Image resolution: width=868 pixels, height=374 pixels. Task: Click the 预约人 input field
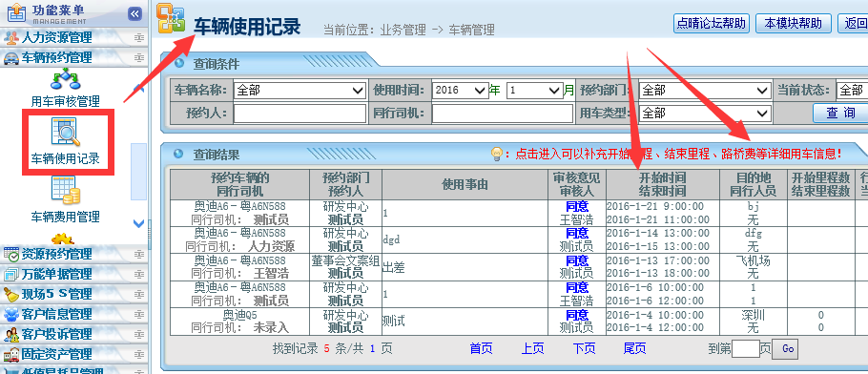pos(300,113)
